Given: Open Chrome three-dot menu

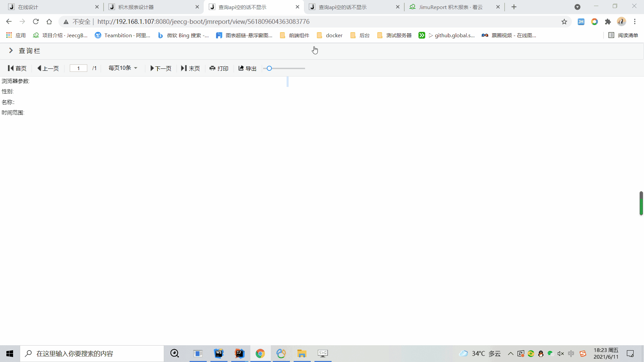Looking at the screenshot, I should (x=635, y=22).
